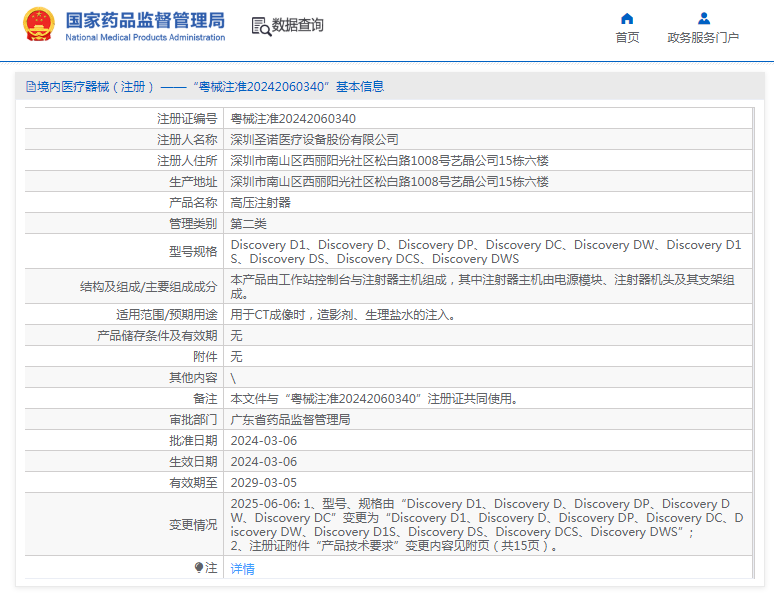
Task: Click the 有效期至 row label
Action: click(x=193, y=482)
